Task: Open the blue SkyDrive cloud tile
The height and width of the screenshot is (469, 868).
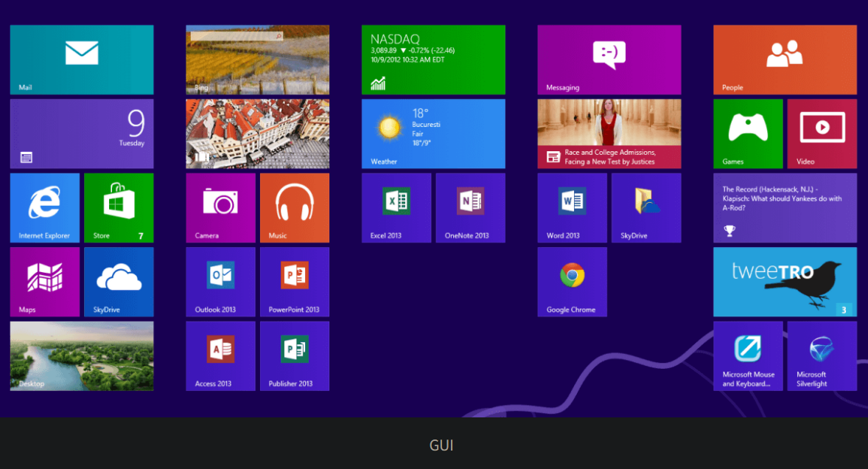Action: 119,282
